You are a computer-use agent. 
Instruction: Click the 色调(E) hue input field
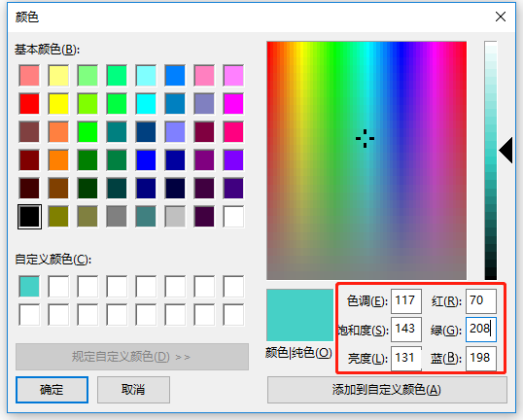(x=406, y=301)
